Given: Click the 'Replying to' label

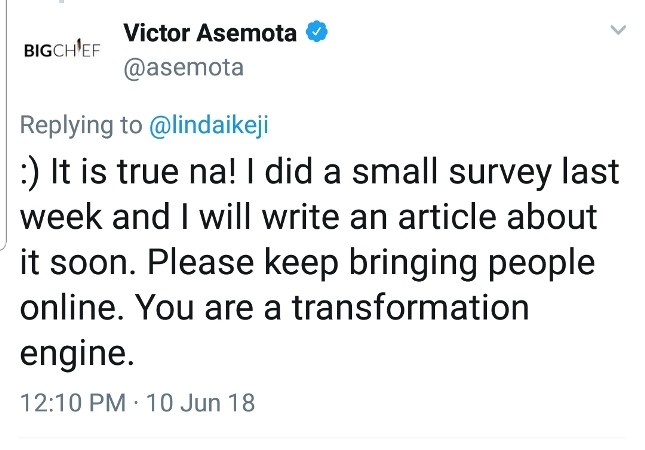Looking at the screenshot, I should pyautogui.click(x=81, y=125).
